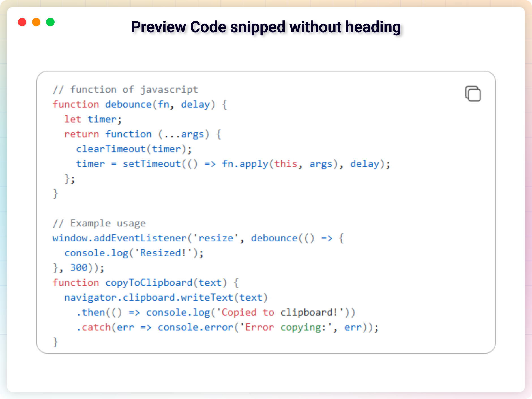Click the "navigator.clipboard.writeText(text)" line
532x399 pixels.
[x=166, y=298]
